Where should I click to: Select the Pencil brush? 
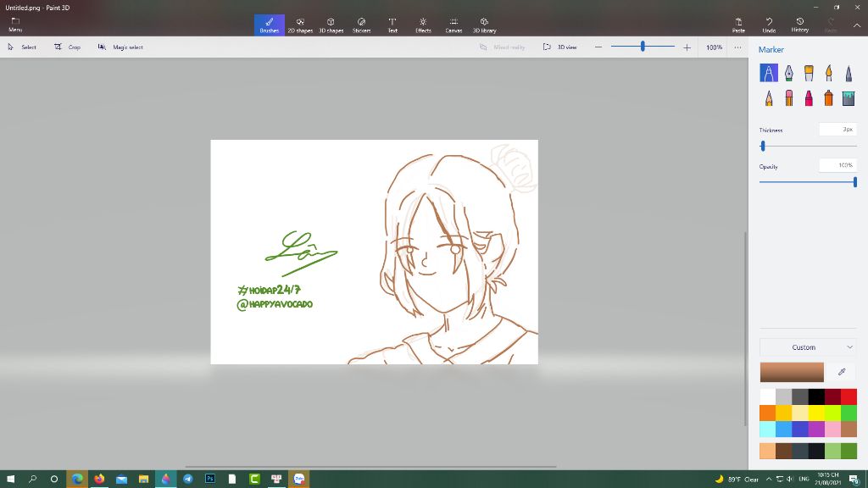point(768,98)
